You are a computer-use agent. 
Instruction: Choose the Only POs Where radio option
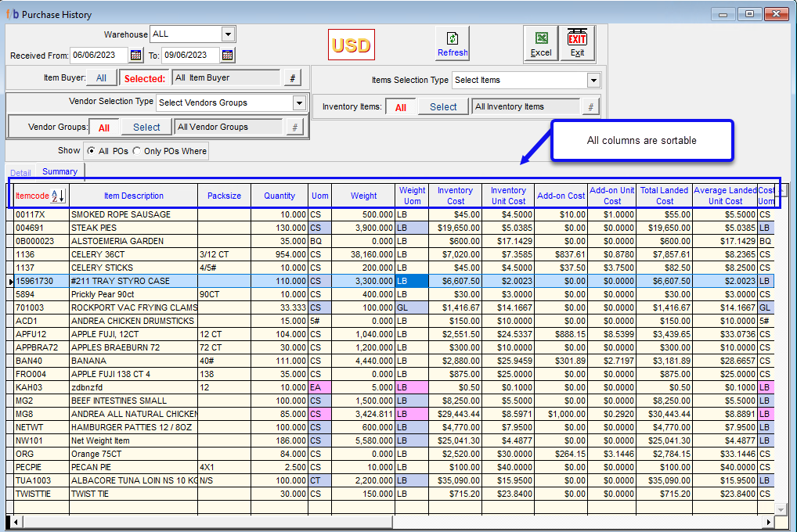pyautogui.click(x=137, y=151)
